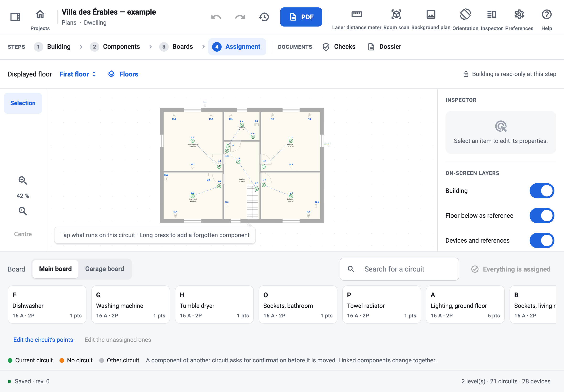Open the revision history clock icon

[264, 17]
